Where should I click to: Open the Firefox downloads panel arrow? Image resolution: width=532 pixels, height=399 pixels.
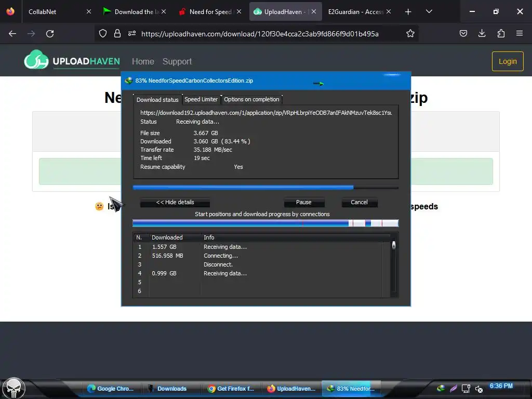point(482,33)
